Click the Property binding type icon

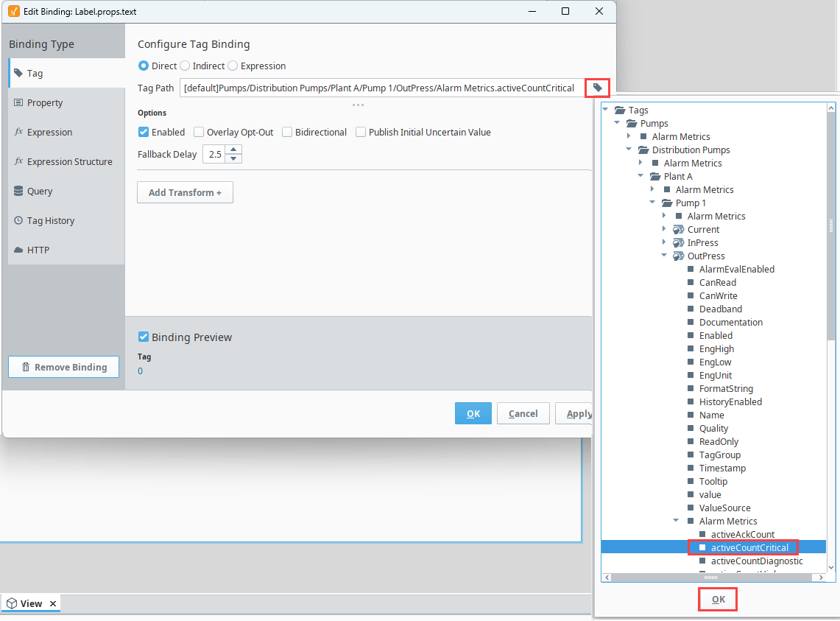coord(18,102)
